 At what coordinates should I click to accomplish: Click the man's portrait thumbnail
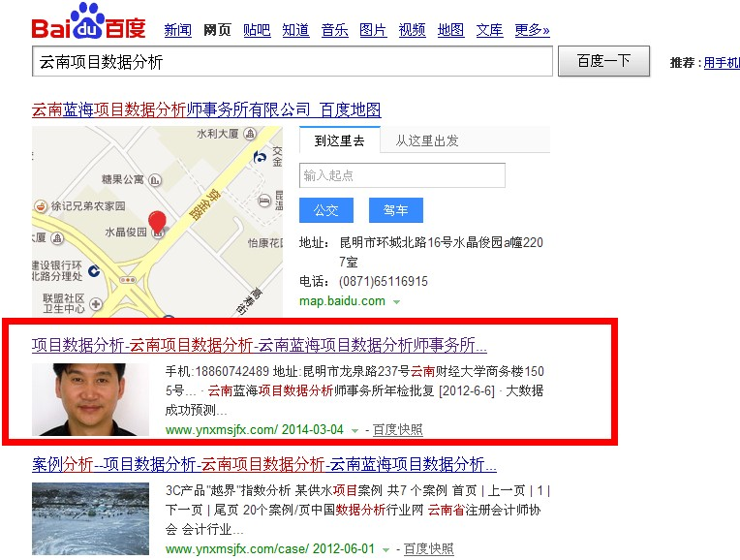91,399
